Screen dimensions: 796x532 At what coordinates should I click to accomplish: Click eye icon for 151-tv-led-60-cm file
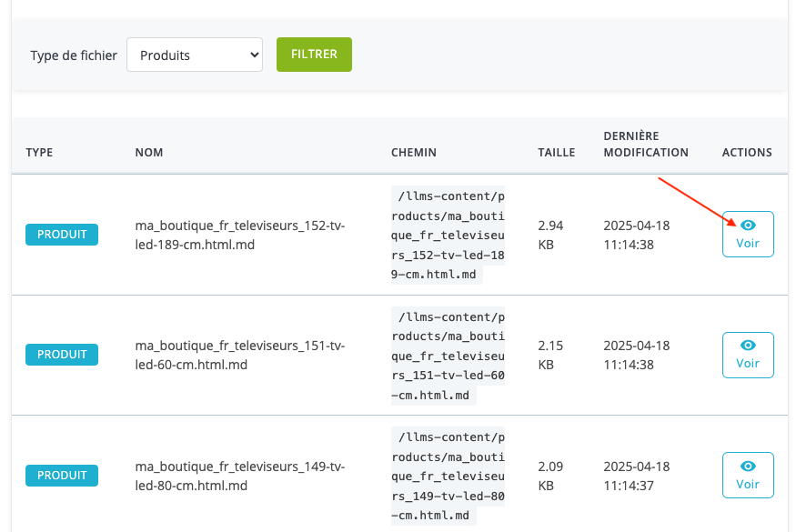(x=748, y=346)
